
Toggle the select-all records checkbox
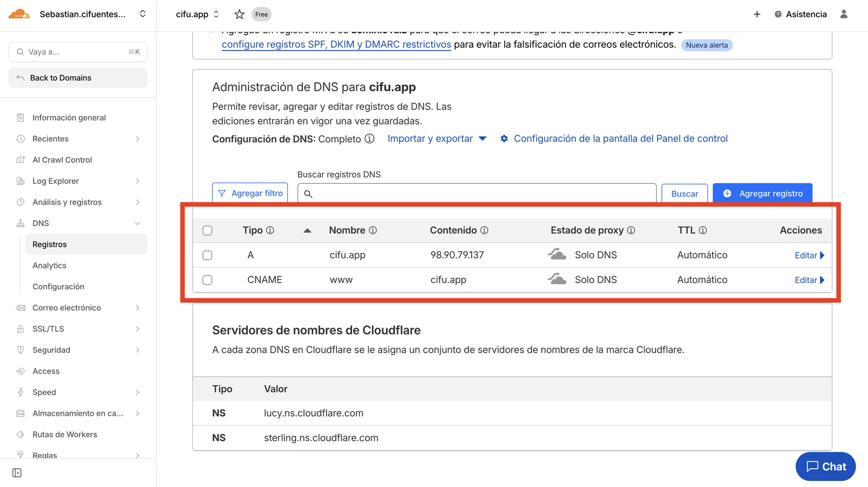pyautogui.click(x=207, y=230)
